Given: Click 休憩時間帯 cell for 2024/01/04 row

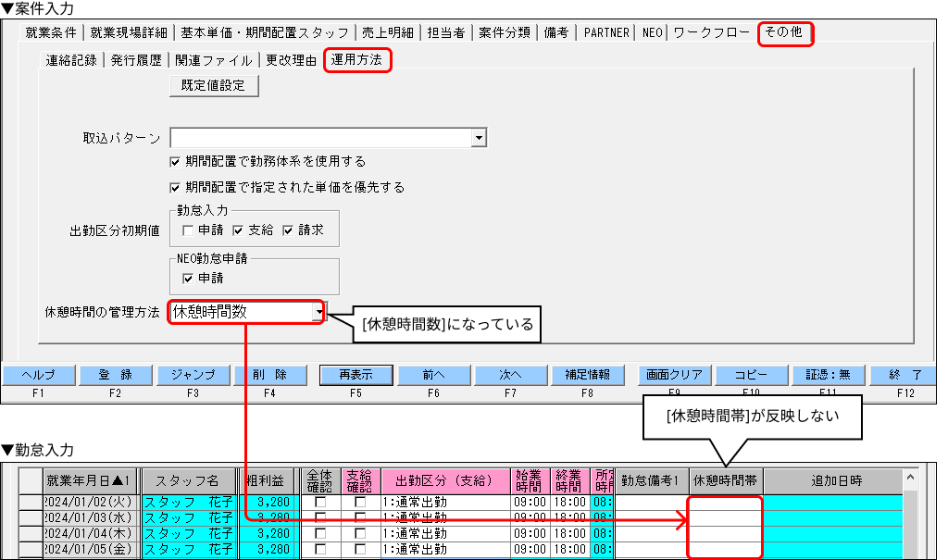Looking at the screenshot, I should pyautogui.click(x=726, y=533).
